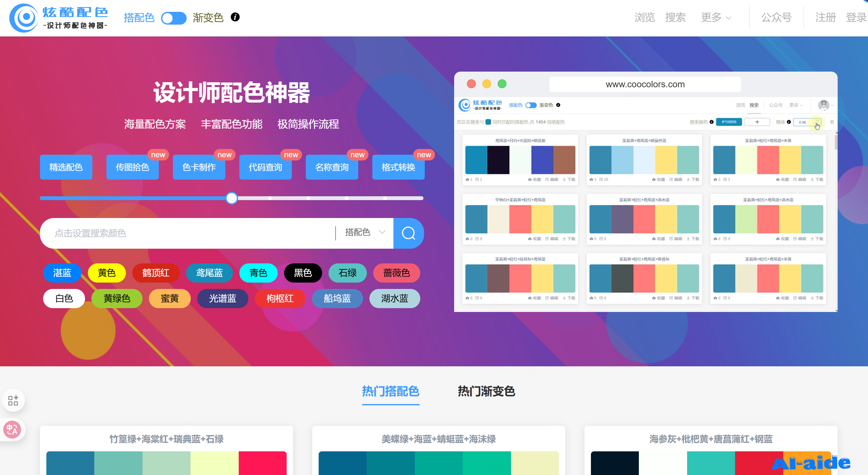Select the 黄绿色 color tag
The image size is (868, 475).
(117, 298)
